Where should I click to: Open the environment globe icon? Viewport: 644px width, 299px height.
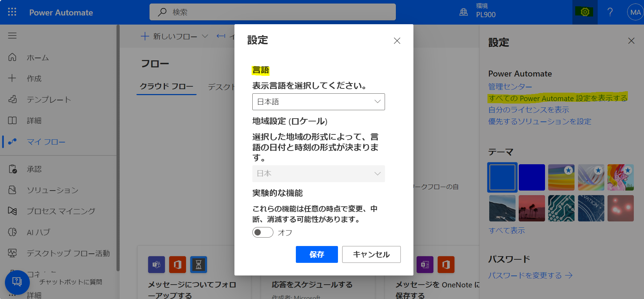coord(464,12)
